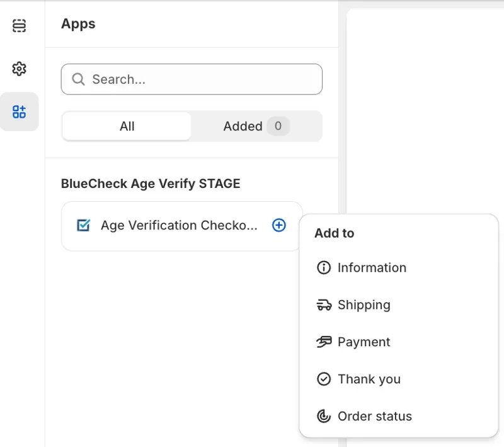Click the Add to menu header
Viewport: 504px width, 447px height.
point(335,233)
